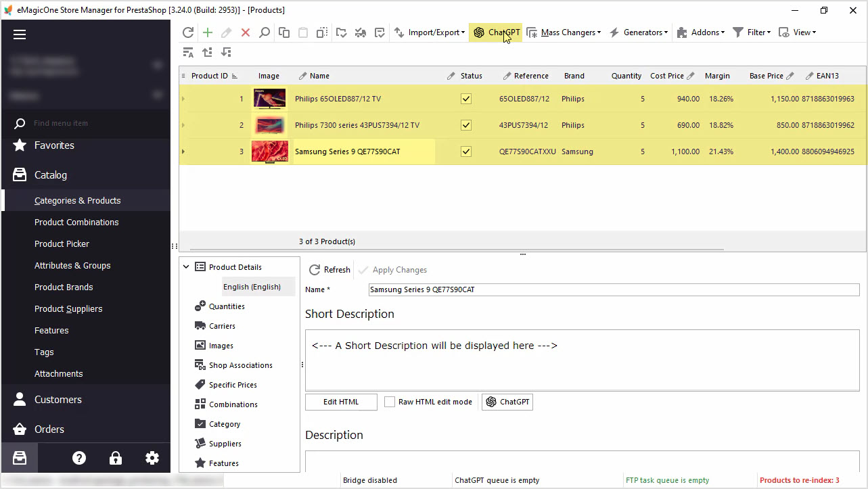The height and width of the screenshot is (489, 868).
Task: Open Favorites in the sidebar
Action: pyautogui.click(x=54, y=145)
